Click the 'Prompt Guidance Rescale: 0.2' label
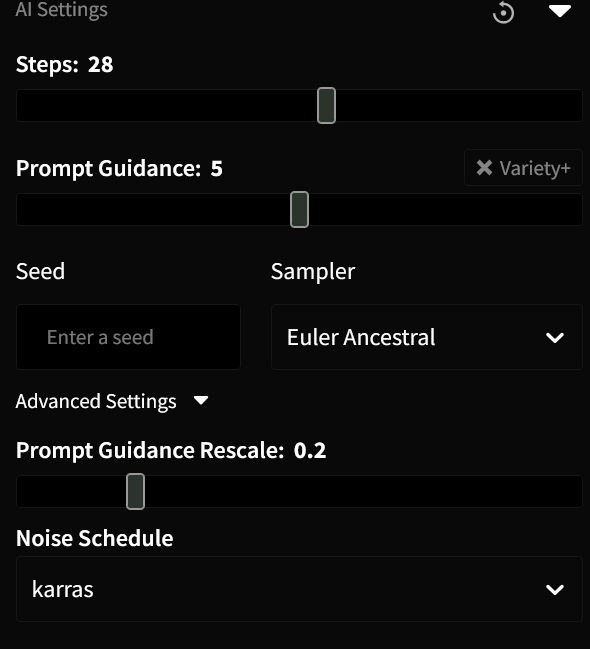Screen dimensions: 590x649 [171, 450]
